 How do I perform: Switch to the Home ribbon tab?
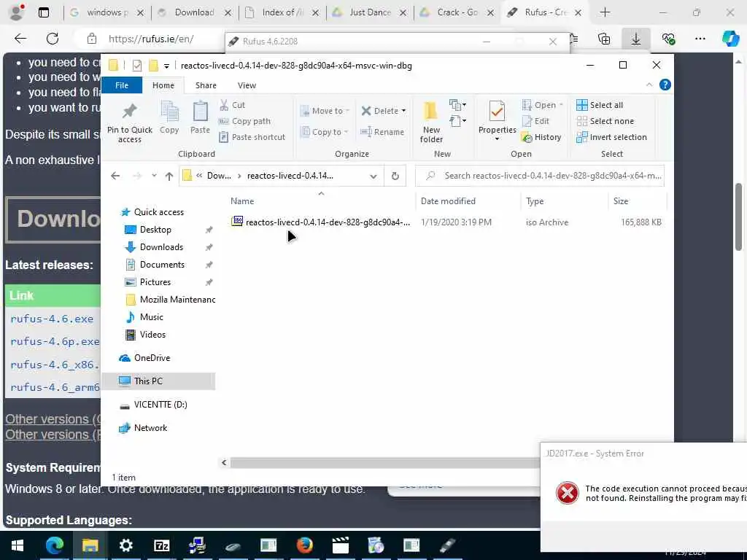(x=163, y=85)
